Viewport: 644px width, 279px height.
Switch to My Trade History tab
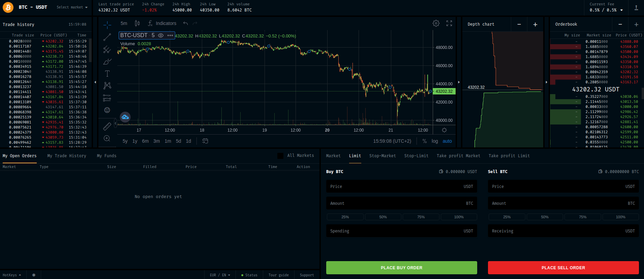pos(67,156)
